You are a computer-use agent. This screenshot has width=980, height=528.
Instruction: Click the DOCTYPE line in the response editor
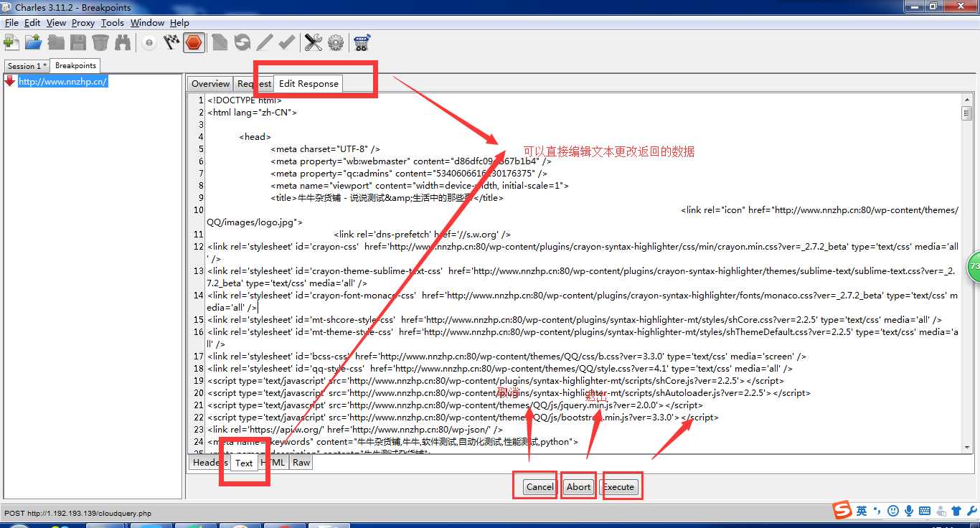245,100
